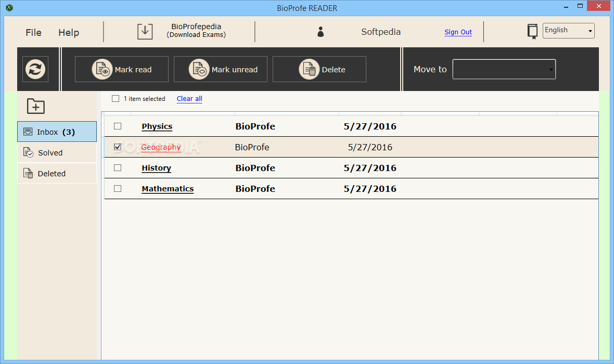614x364 pixels.
Task: Select the Inbox (3) folder
Action: 57,132
